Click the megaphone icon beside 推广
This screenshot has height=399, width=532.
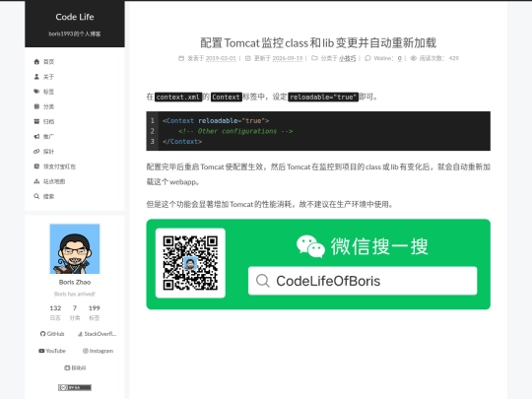point(36,136)
